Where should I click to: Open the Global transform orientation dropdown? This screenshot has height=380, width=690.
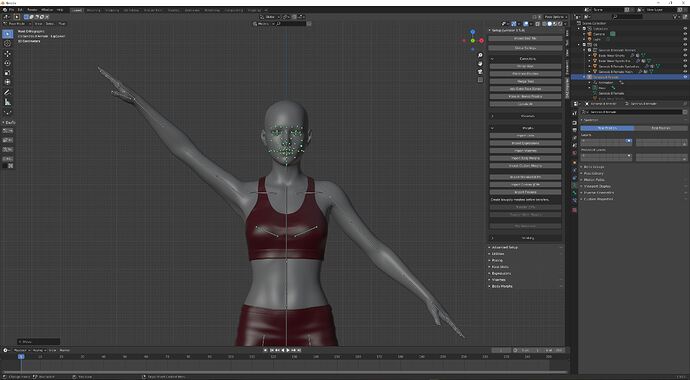269,17
